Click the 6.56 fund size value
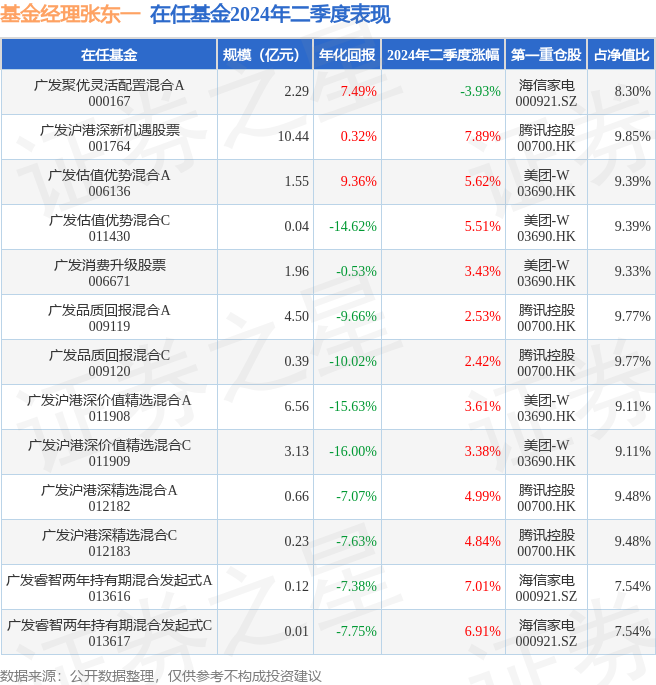The image size is (656, 685). (297, 406)
